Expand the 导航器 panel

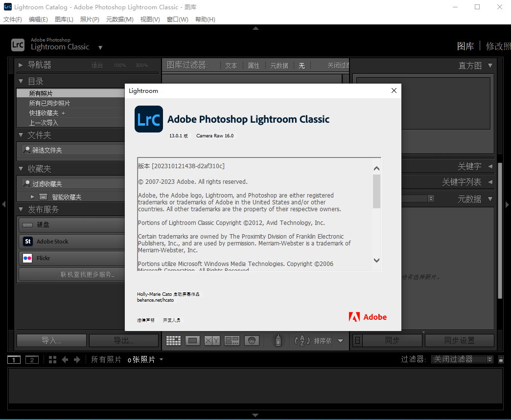[21, 65]
